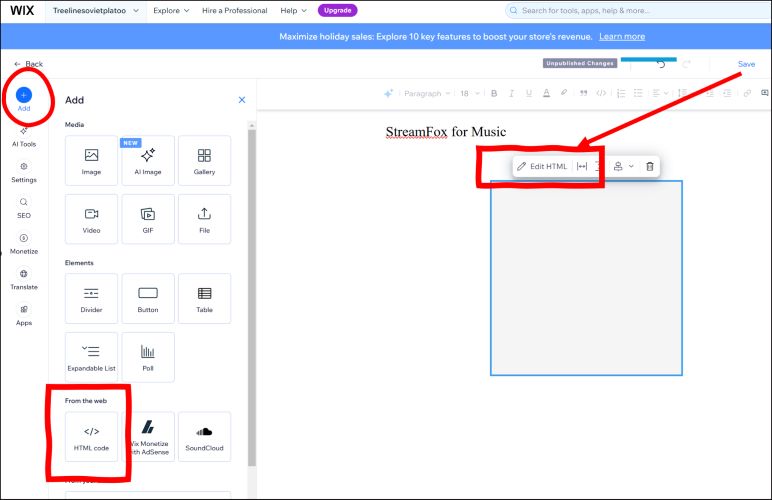Close the Add panel

click(x=242, y=100)
